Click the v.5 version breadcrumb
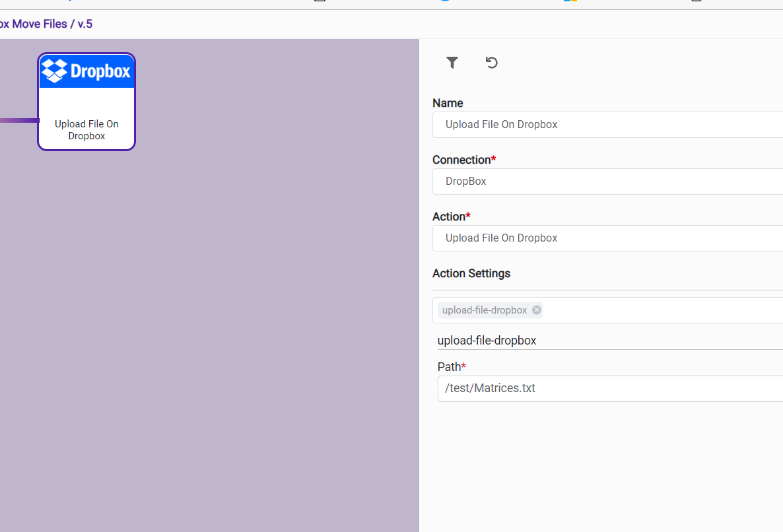 click(x=85, y=24)
